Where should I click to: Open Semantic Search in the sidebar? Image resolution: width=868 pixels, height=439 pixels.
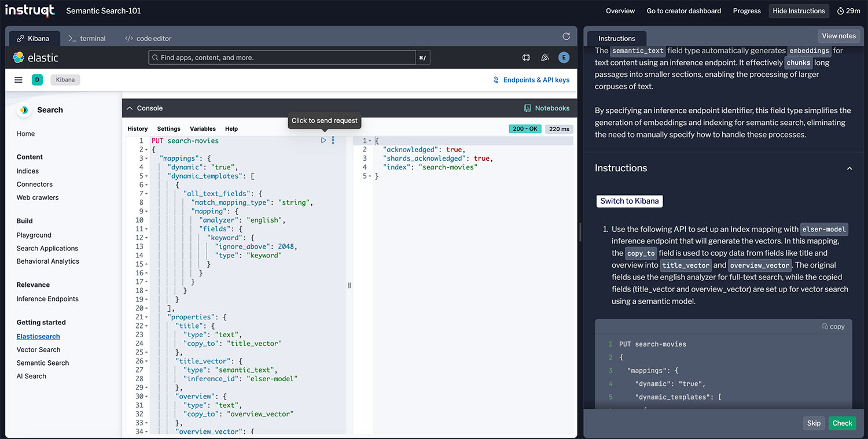pos(43,363)
